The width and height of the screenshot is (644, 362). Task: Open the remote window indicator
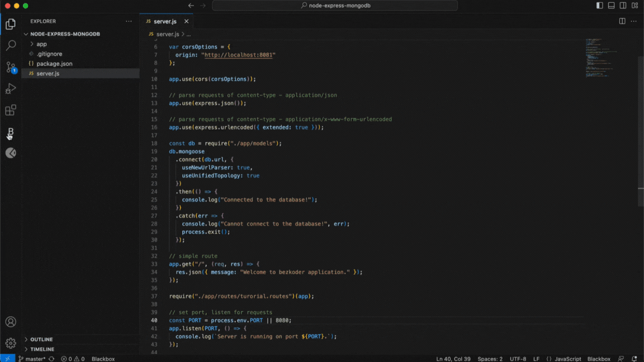[7, 358]
